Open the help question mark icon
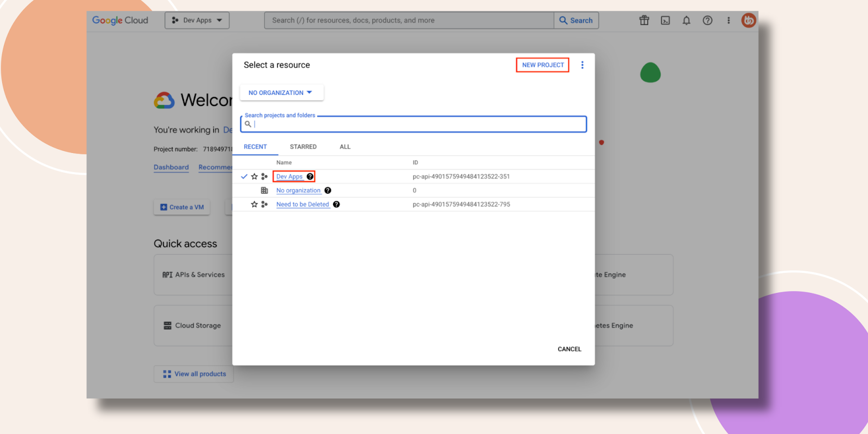Screen dimensions: 868x434 [707, 20]
